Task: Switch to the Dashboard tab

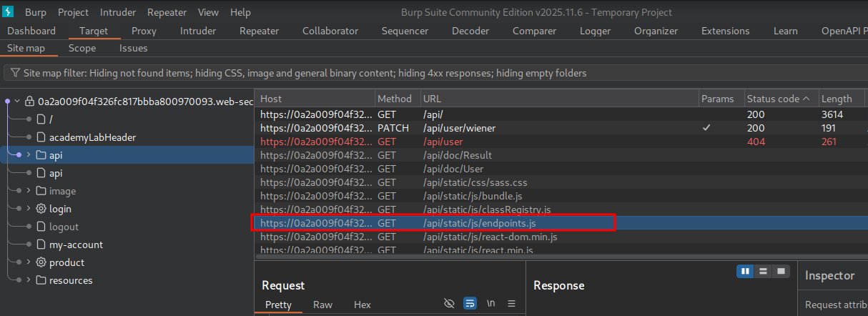Action: (x=31, y=31)
